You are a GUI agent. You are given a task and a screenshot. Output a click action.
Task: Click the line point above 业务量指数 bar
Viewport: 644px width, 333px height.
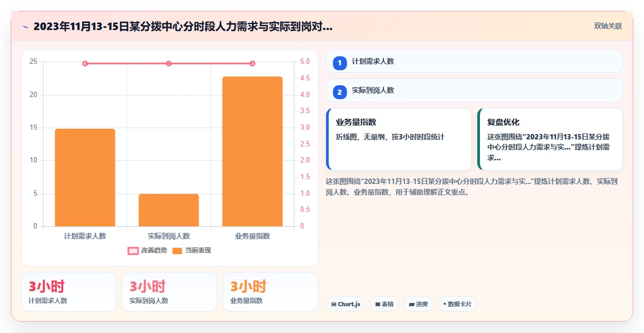pyautogui.click(x=252, y=63)
